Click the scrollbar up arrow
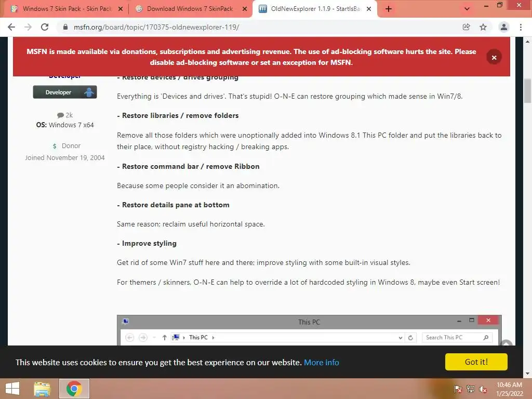Image resolution: width=532 pixels, height=399 pixels. point(527,42)
